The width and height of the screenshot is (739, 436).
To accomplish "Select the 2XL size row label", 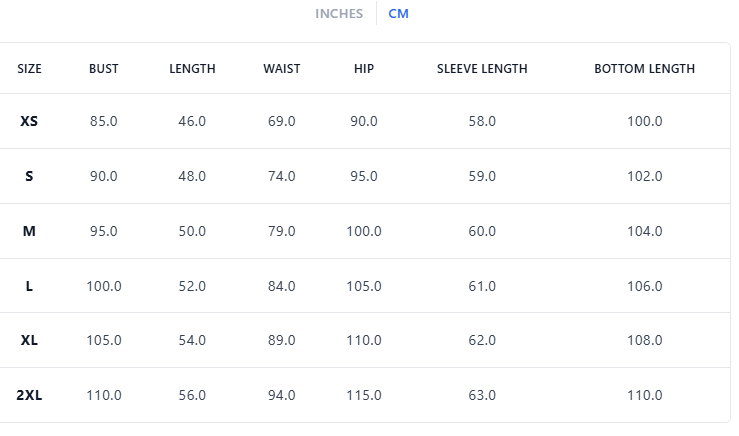I will [x=30, y=395].
